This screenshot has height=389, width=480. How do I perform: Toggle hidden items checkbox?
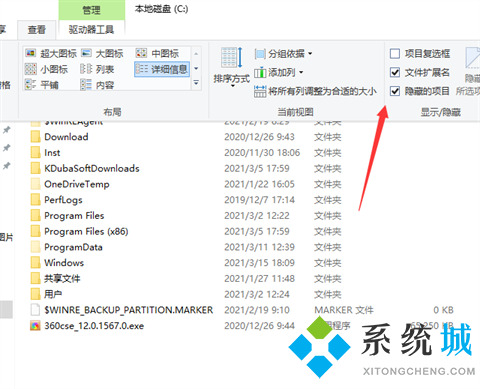click(420, 91)
